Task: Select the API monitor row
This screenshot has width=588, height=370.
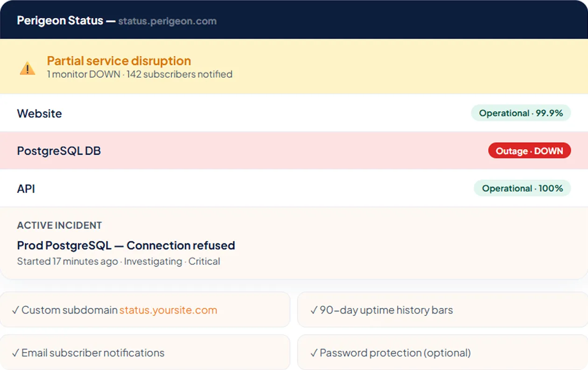Action: pyautogui.click(x=294, y=188)
